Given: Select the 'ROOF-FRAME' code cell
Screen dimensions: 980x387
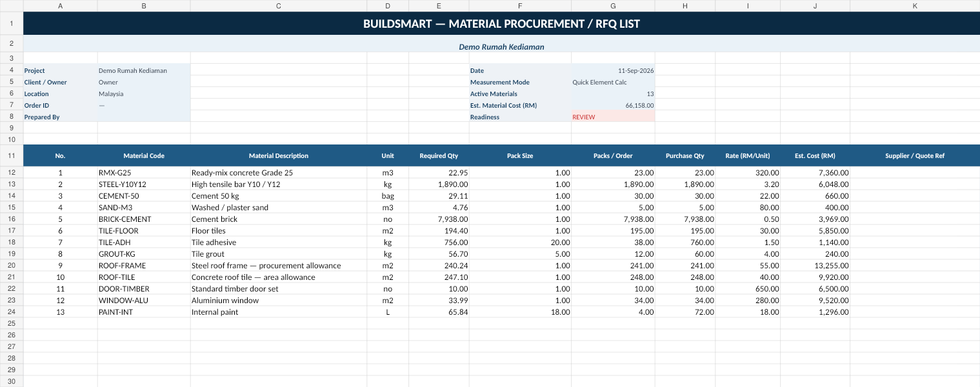Looking at the screenshot, I should click(144, 266).
